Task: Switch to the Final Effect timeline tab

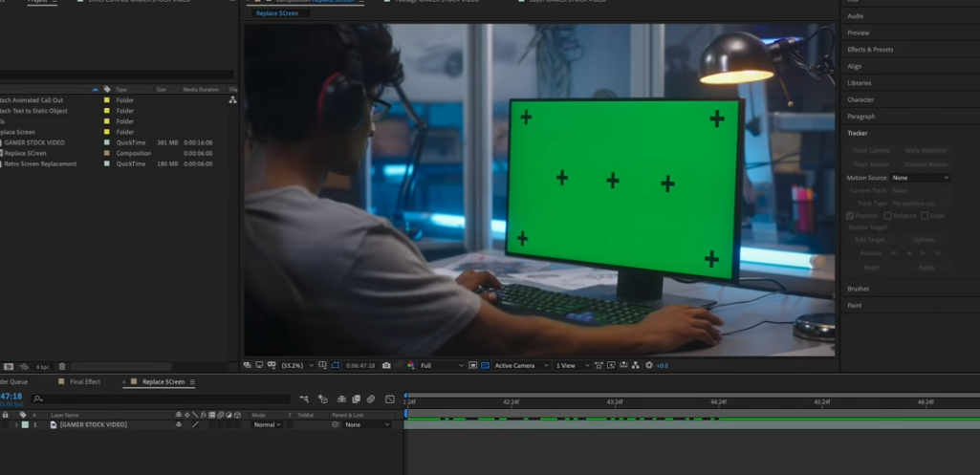Action: point(84,381)
